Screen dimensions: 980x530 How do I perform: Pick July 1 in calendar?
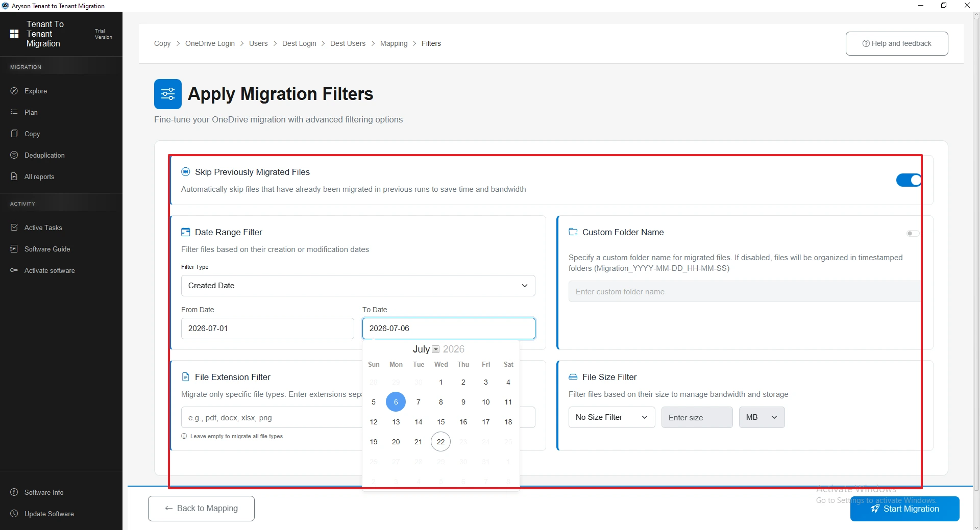440,382
